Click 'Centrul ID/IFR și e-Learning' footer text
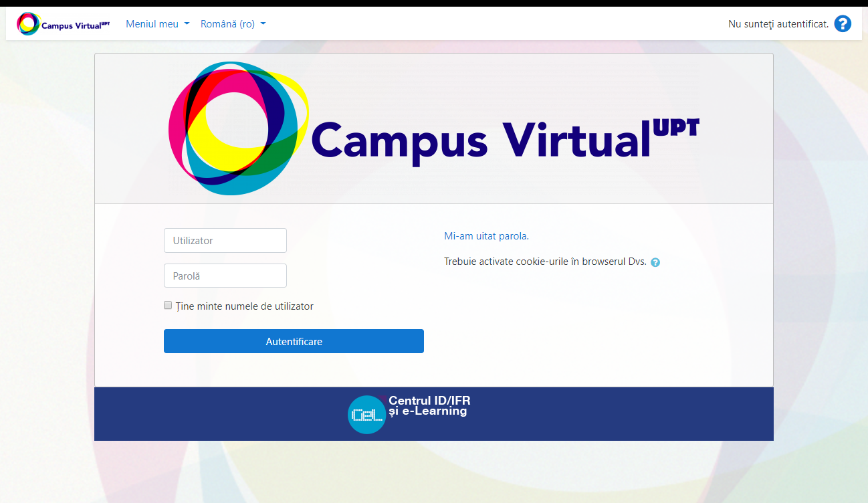This screenshot has height=503, width=868. click(429, 406)
